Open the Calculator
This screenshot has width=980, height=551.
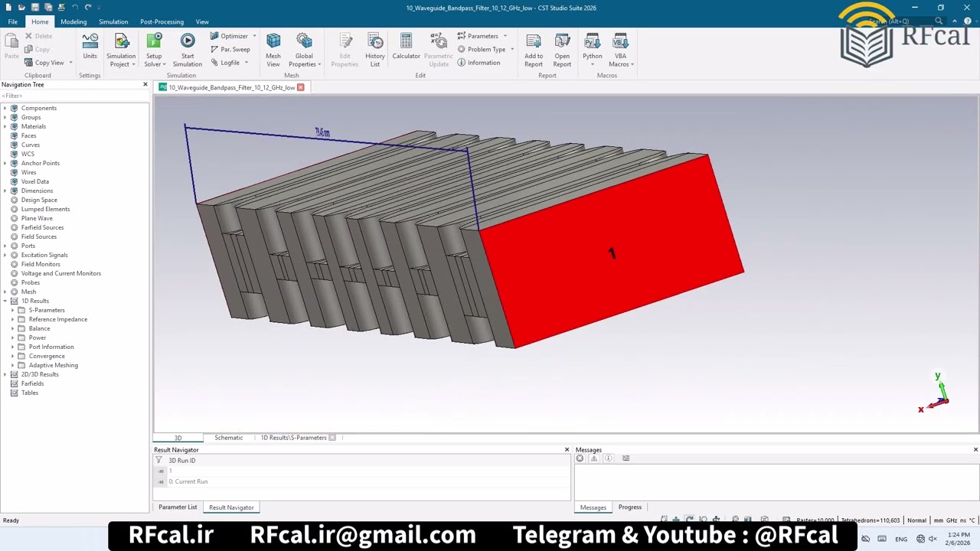click(x=406, y=46)
